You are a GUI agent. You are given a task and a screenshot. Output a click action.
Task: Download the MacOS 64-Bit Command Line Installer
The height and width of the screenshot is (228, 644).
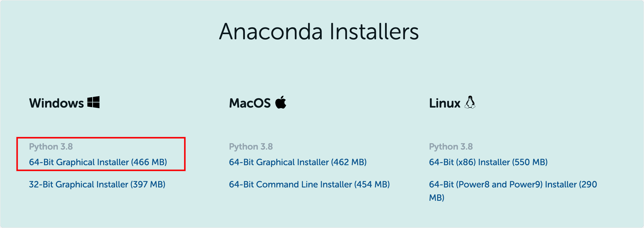coord(310,184)
